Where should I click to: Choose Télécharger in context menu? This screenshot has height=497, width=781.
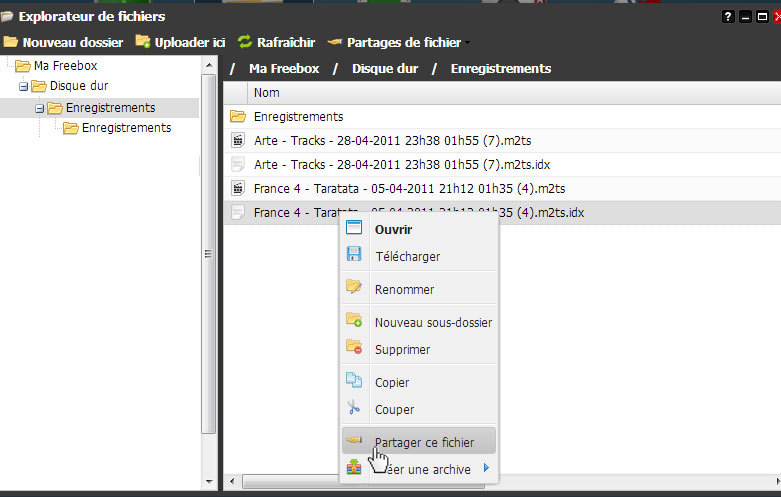(x=419, y=256)
